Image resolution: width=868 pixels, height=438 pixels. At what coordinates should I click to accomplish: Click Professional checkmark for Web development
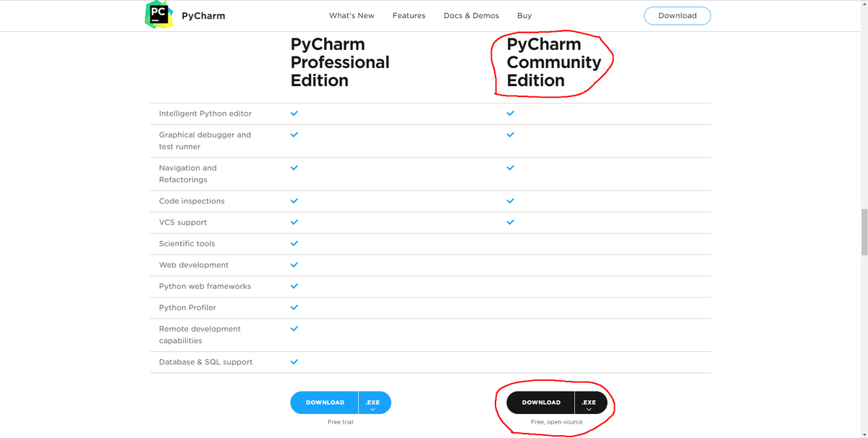(x=294, y=265)
